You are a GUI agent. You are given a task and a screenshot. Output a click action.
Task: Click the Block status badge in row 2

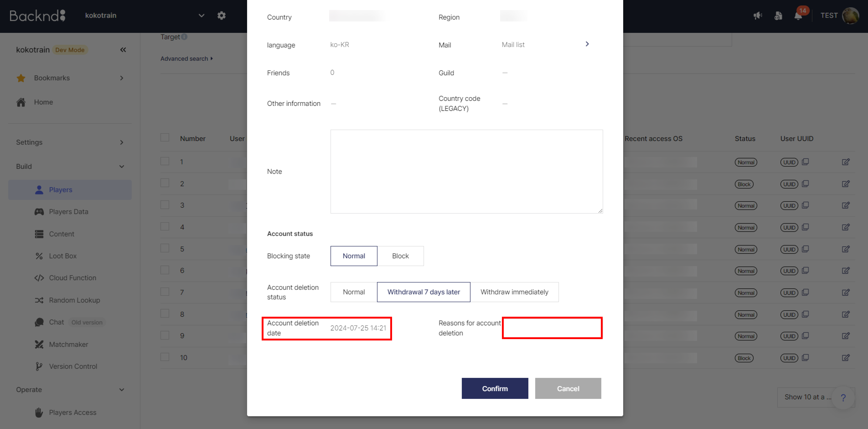(744, 184)
